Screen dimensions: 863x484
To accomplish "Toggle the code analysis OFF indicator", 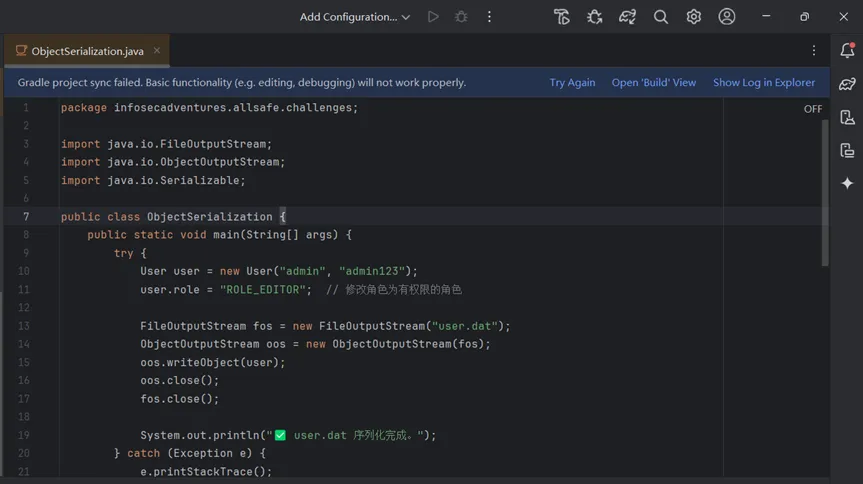I will (x=813, y=109).
